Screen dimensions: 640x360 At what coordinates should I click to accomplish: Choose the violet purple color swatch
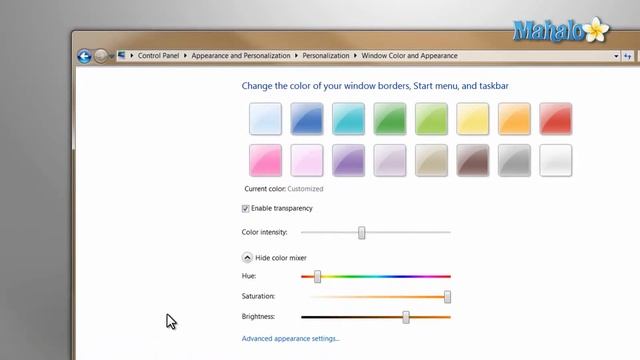pos(348,160)
